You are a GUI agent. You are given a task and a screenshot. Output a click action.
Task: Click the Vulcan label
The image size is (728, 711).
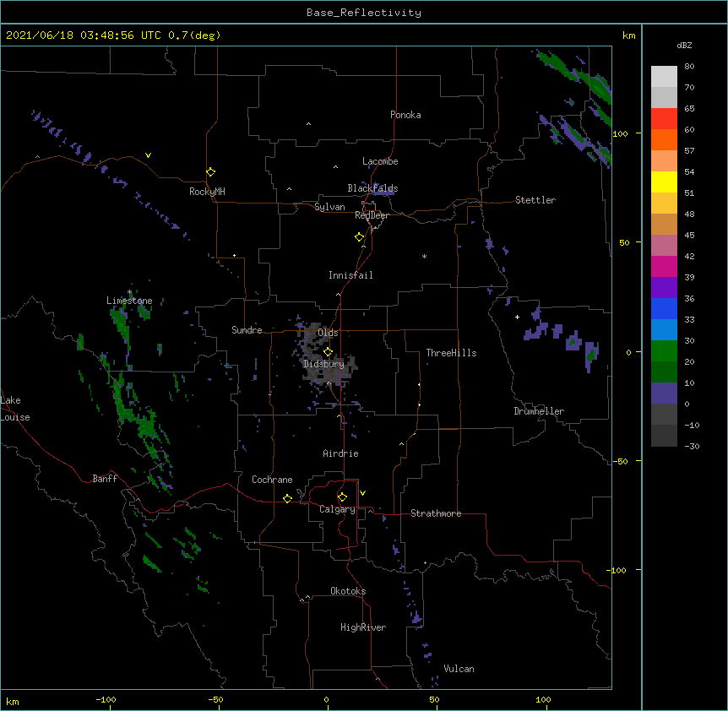tap(459, 669)
